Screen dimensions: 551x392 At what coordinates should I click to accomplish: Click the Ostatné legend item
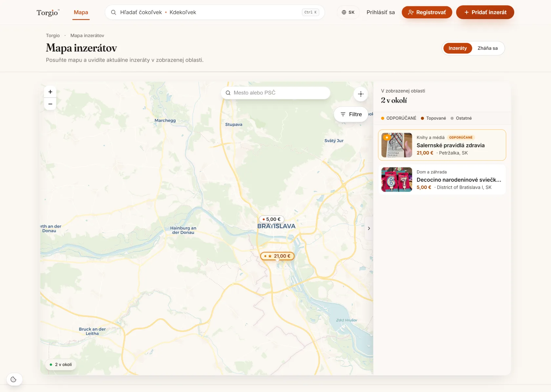pyautogui.click(x=461, y=118)
